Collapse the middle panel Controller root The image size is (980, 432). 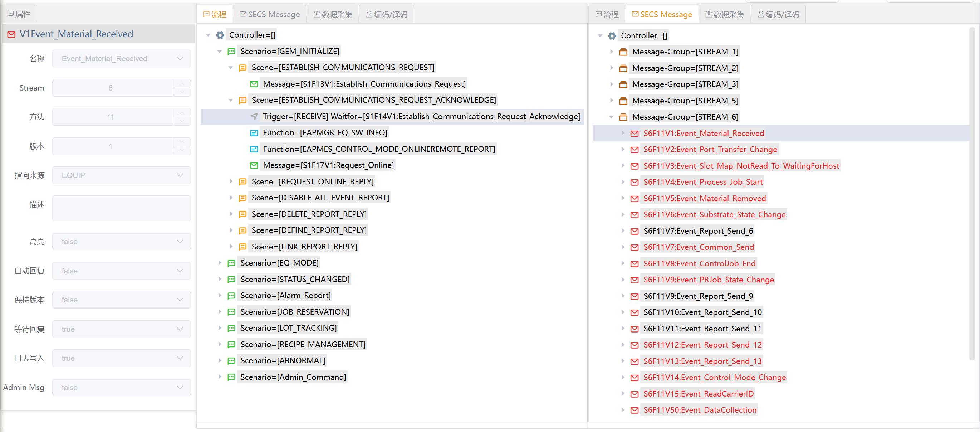click(x=208, y=35)
